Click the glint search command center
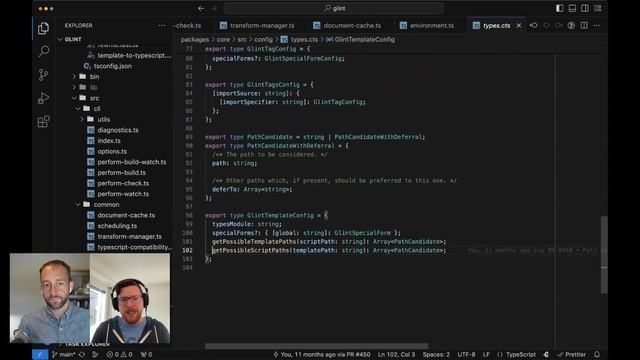Viewport: 640px width, 360px height. pos(334,8)
